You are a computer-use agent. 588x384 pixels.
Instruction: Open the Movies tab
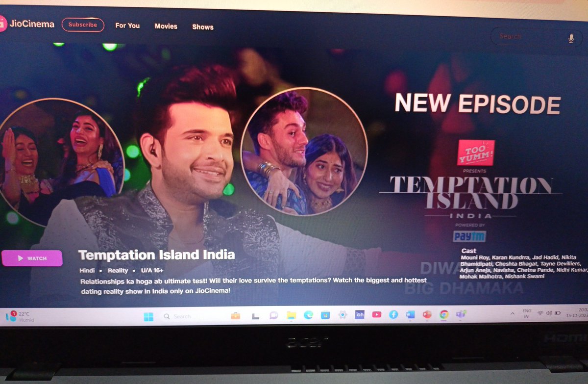coord(166,26)
